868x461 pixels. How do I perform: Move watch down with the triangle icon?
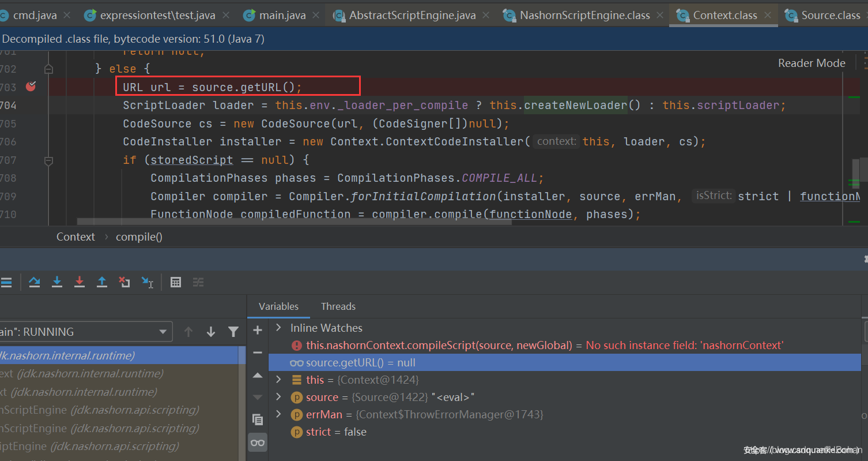pos(258,397)
